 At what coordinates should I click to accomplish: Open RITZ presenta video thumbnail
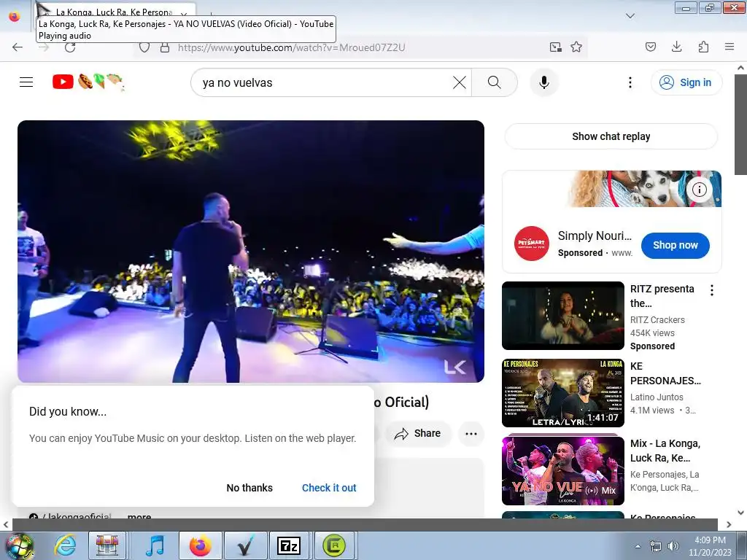coord(563,316)
